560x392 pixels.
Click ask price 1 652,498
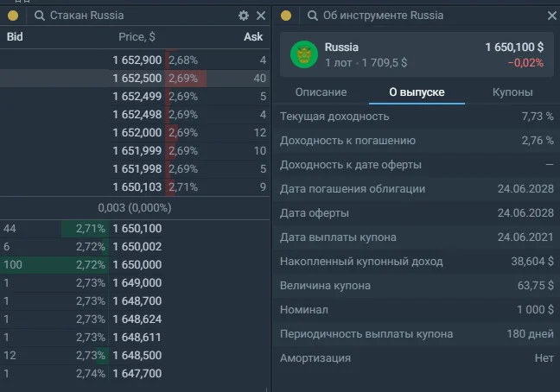pos(137,115)
